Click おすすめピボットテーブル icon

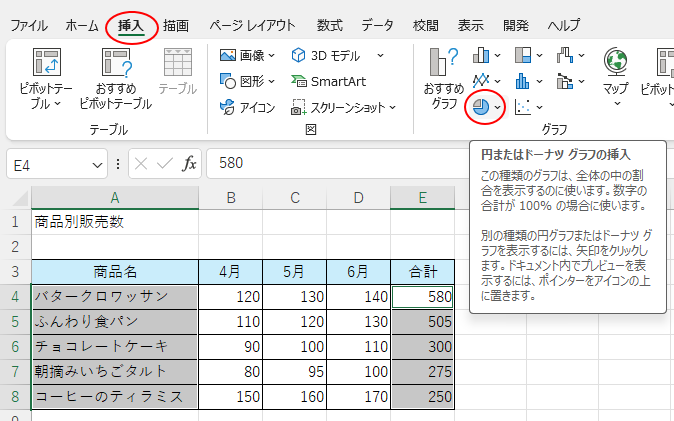(116, 62)
